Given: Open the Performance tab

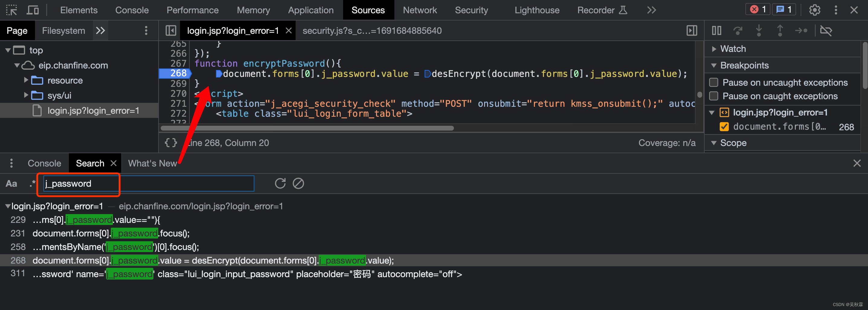Looking at the screenshot, I should coord(192,10).
